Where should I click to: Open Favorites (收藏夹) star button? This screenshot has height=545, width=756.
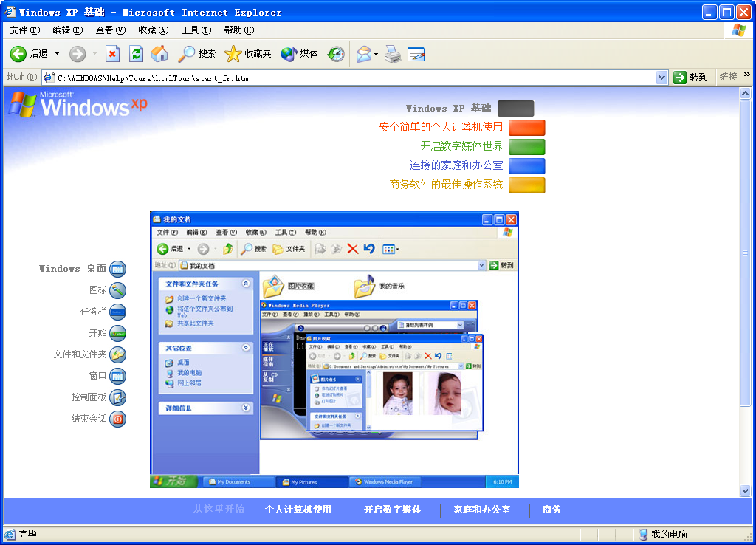click(x=248, y=54)
